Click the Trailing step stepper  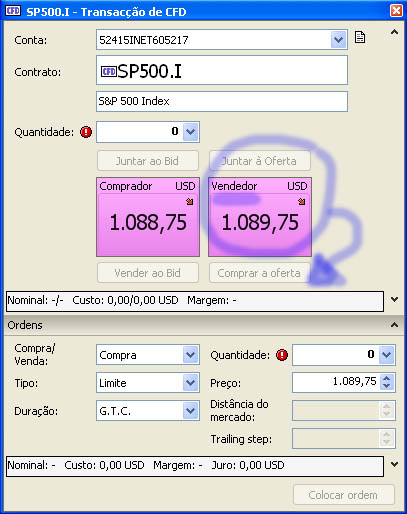tap(387, 438)
